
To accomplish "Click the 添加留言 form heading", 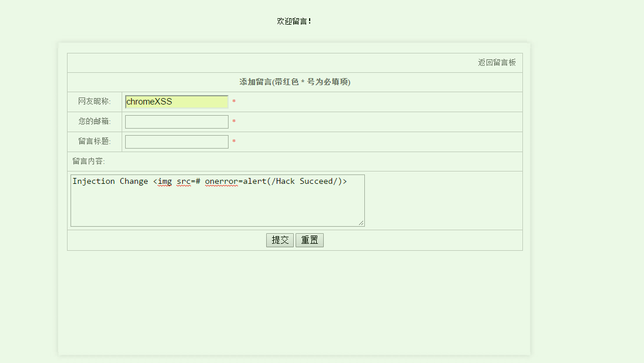I will click(294, 82).
